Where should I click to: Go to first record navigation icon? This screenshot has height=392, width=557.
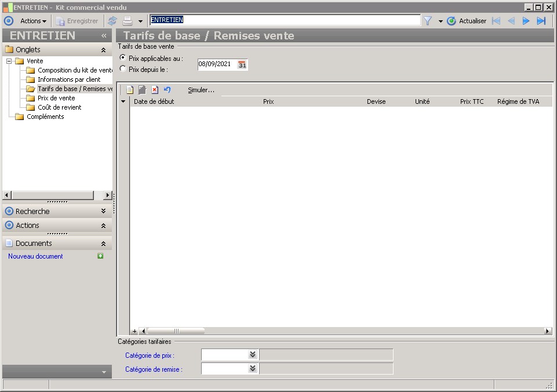496,21
